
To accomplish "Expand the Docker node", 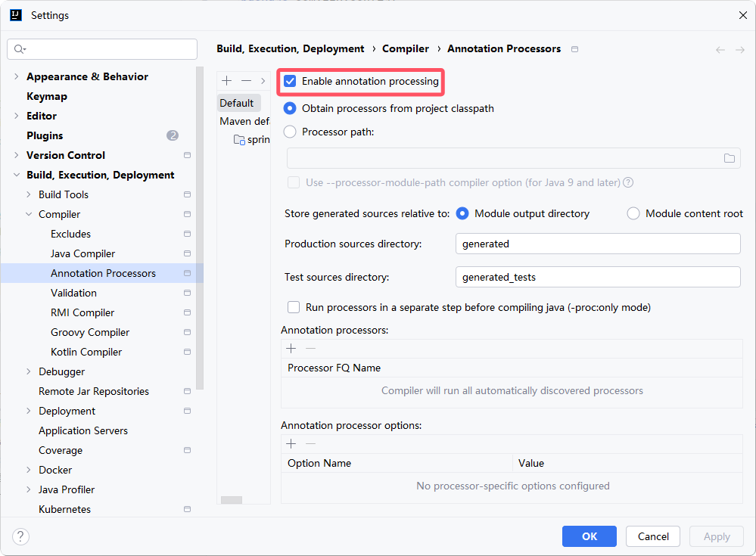I will (29, 470).
